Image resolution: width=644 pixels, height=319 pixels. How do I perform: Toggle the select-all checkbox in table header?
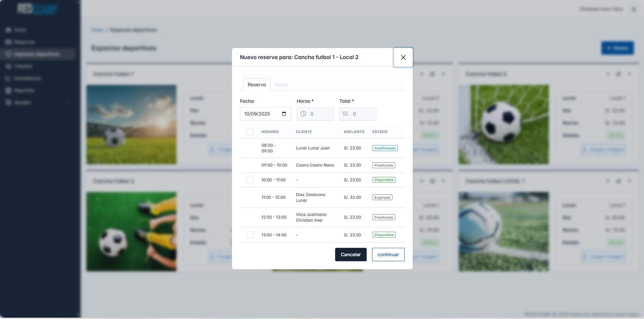tap(250, 132)
